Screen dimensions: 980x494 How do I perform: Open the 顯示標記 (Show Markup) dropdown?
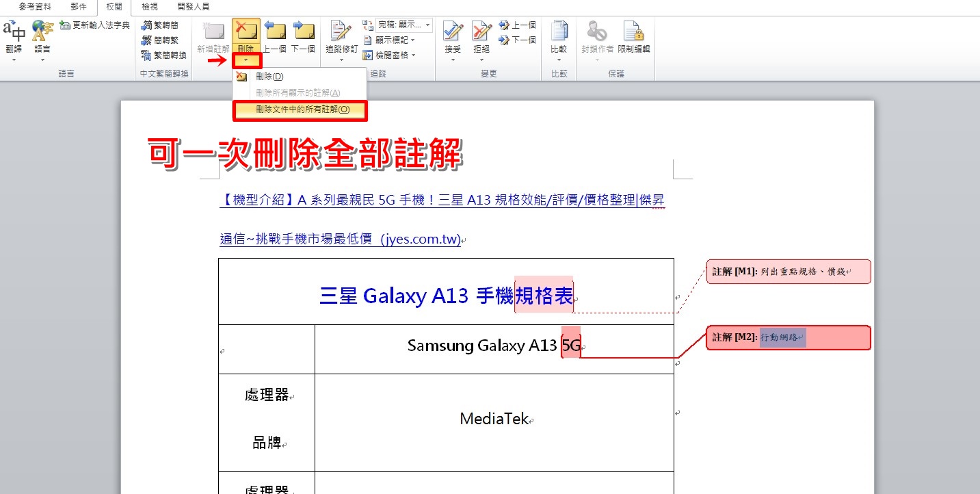pos(389,40)
